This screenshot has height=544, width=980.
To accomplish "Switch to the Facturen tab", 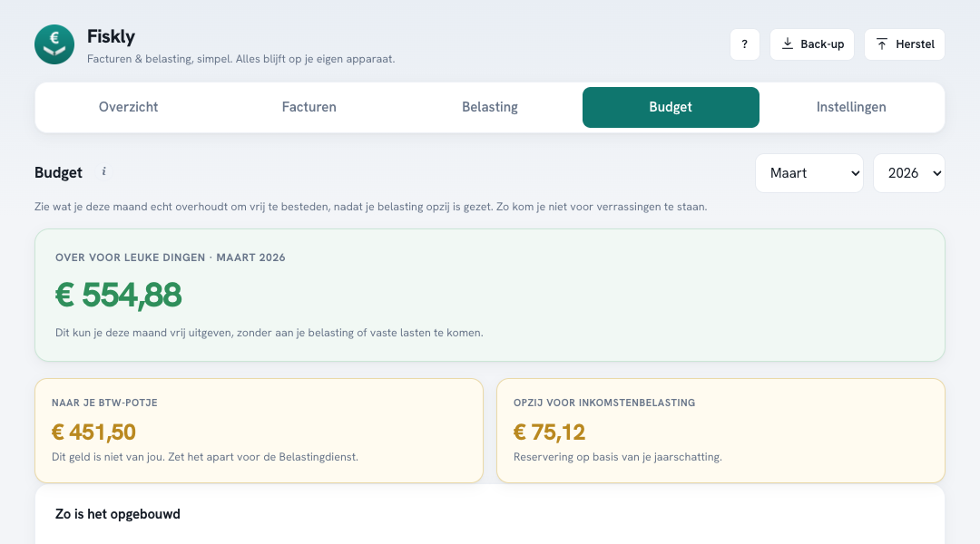I will tap(309, 107).
